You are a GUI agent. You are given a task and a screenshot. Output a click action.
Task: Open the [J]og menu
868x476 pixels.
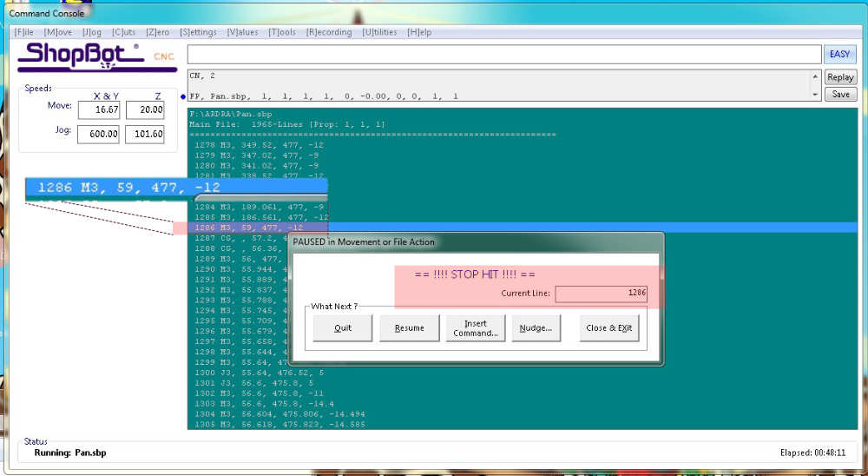pos(92,32)
